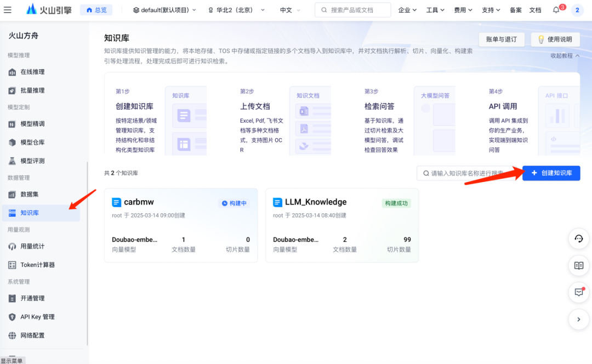Collapse the tutorial via 收起教程
The image size is (592, 364).
tap(565, 55)
